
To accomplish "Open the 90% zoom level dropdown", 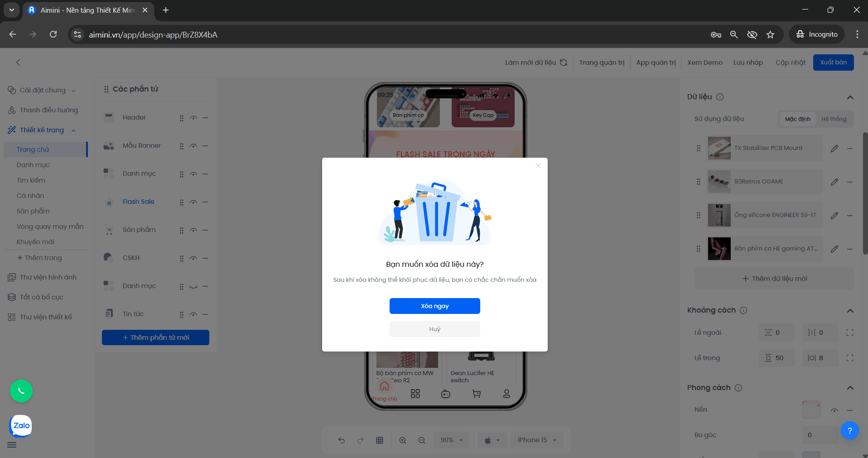I will 451,440.
